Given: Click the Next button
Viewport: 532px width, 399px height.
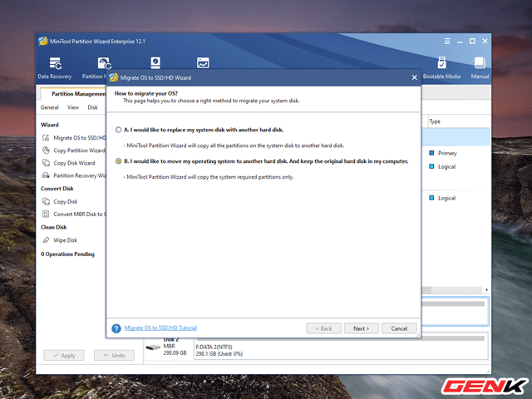Looking at the screenshot, I should click(361, 328).
